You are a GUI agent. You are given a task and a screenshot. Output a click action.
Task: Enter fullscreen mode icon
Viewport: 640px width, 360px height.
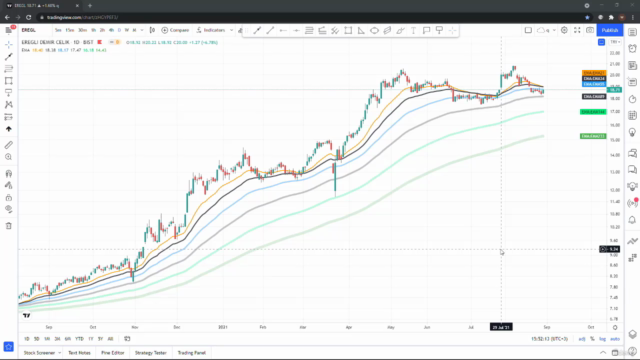577,30
